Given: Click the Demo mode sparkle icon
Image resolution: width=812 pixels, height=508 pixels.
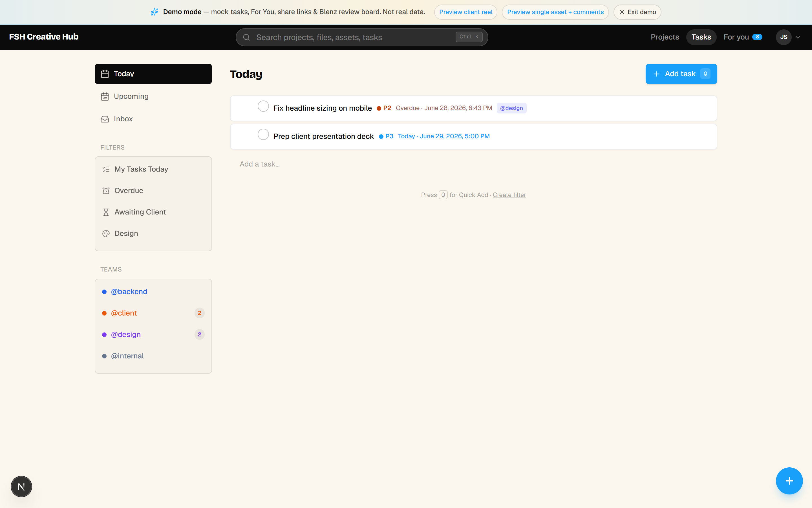Looking at the screenshot, I should click(x=154, y=12).
